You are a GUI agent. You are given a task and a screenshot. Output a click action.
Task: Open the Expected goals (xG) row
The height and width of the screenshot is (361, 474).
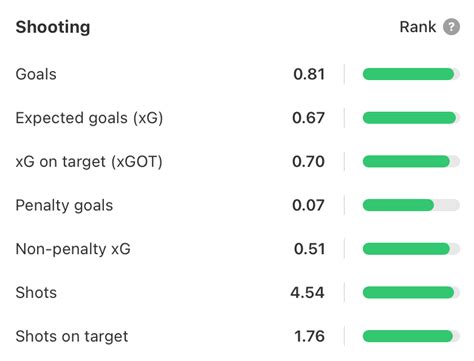(x=237, y=118)
